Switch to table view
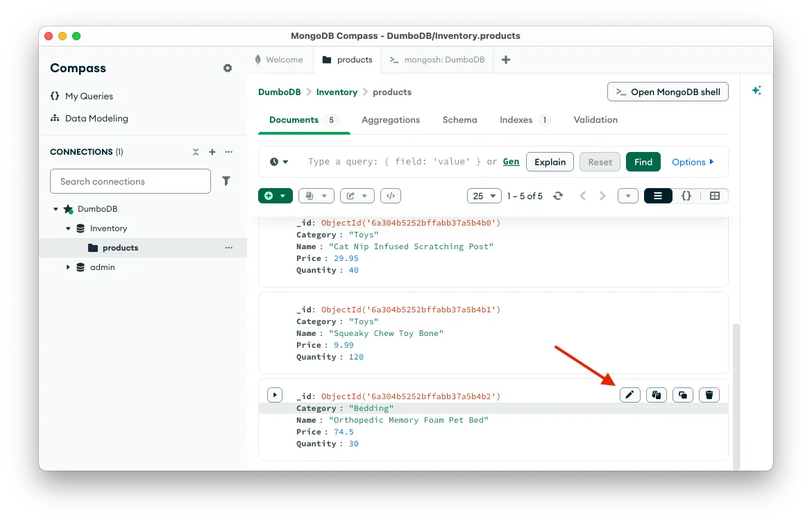812x522 pixels. pyautogui.click(x=715, y=196)
